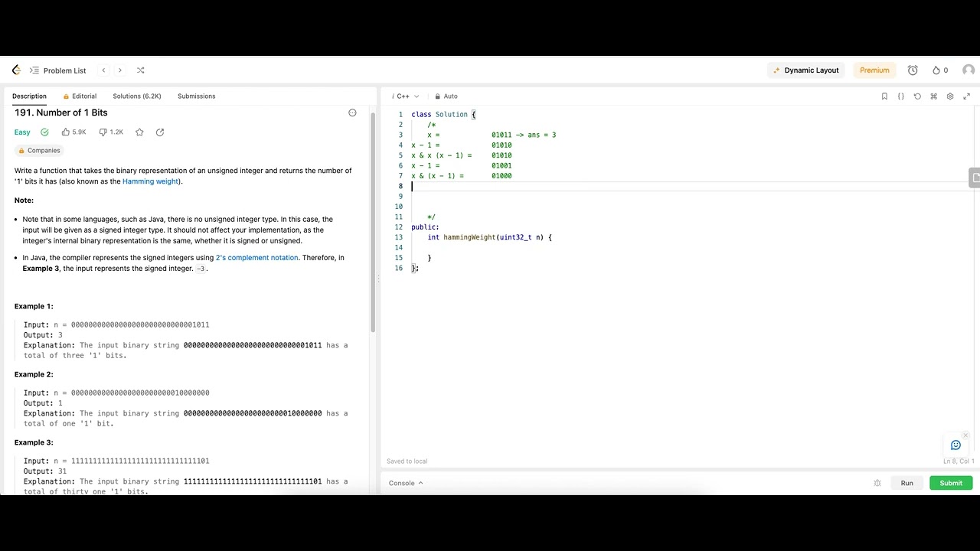Open the chat assistant bubble icon
This screenshot has height=551, width=980.
point(955,445)
